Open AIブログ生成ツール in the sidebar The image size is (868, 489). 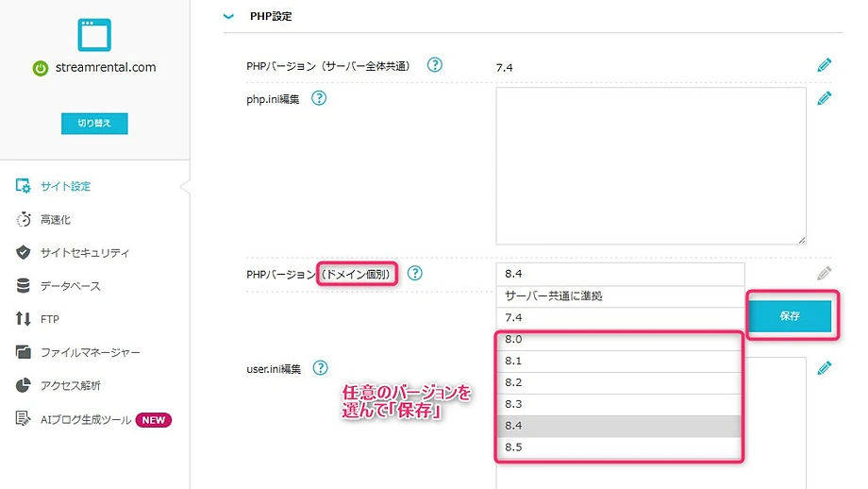click(x=86, y=420)
